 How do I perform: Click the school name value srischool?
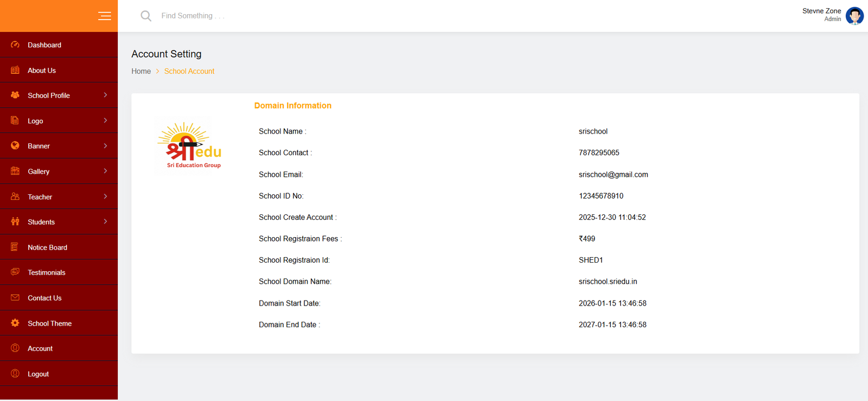pos(593,131)
